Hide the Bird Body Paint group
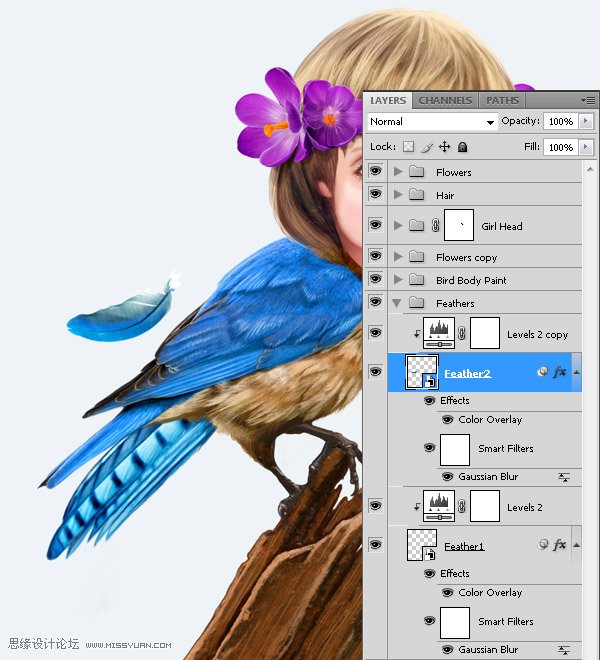600x660 pixels. coord(375,280)
